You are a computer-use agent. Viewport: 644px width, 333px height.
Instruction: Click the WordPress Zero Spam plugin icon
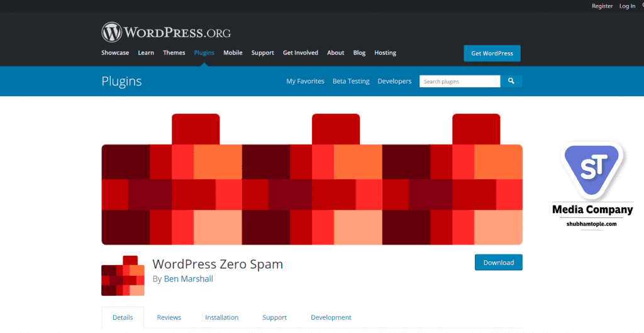(x=123, y=276)
